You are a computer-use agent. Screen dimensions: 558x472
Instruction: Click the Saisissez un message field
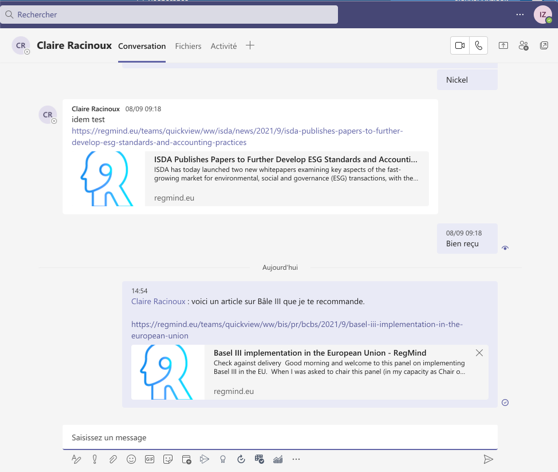(280, 437)
